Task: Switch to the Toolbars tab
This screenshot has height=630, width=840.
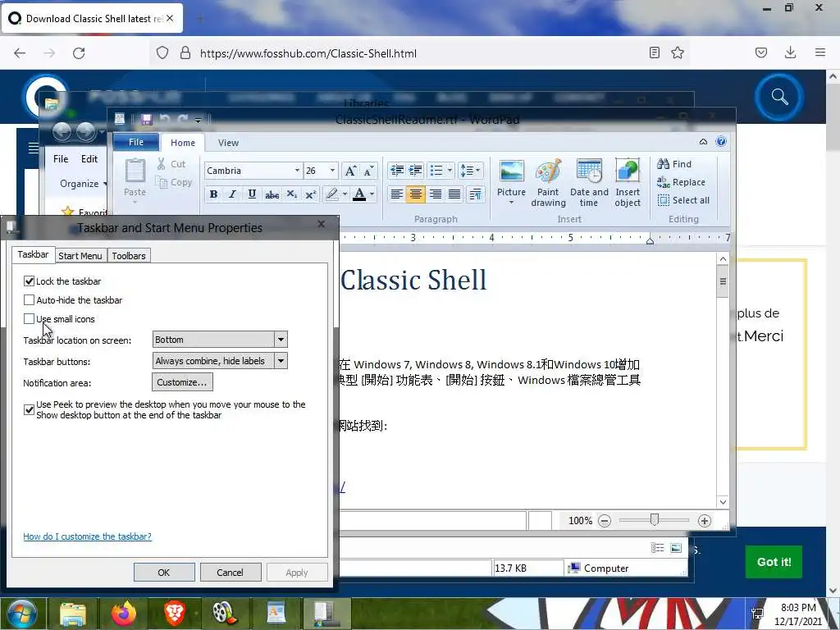Action: [x=129, y=256]
